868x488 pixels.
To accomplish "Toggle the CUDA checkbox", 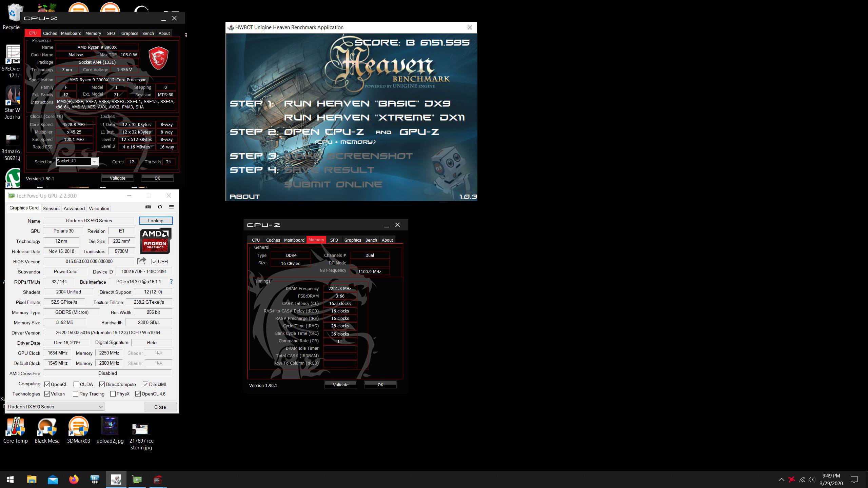I will point(76,384).
